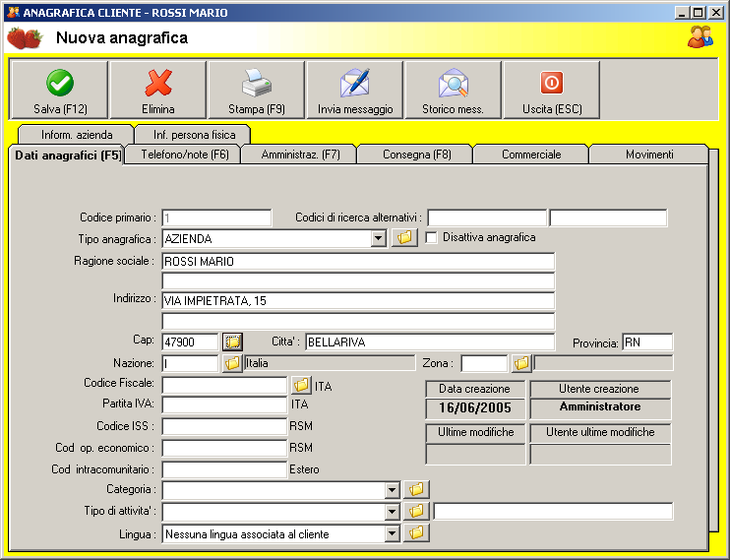Close the Anagrafica Cliente window
730x560 pixels.
[715, 13]
